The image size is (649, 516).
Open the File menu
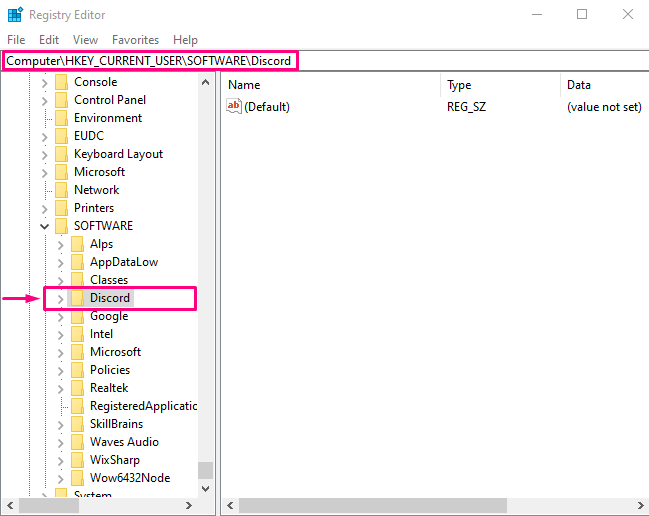click(16, 40)
